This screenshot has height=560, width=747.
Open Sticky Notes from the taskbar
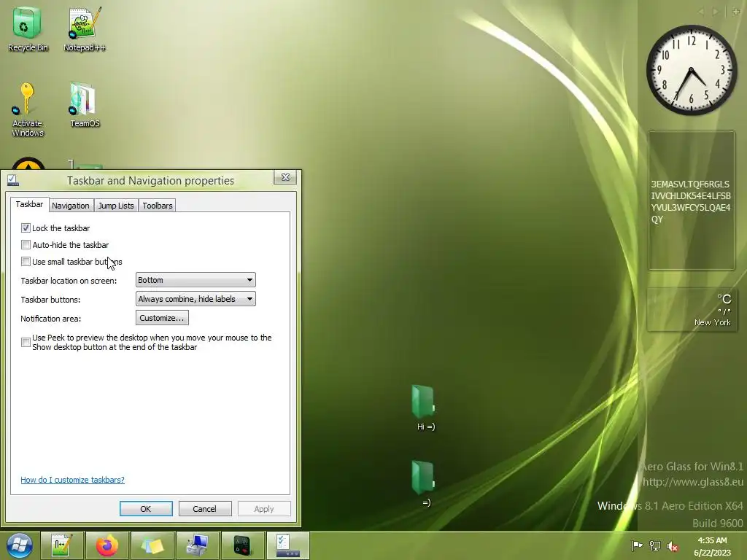tap(152, 545)
